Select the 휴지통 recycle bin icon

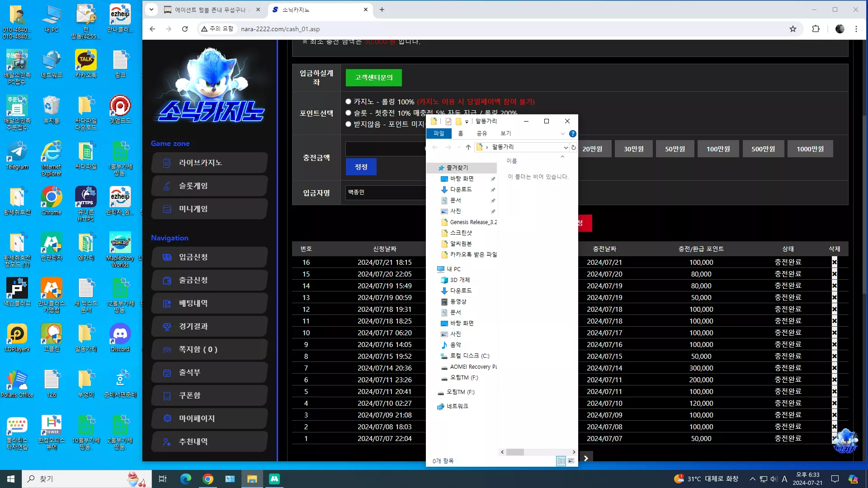52,110
